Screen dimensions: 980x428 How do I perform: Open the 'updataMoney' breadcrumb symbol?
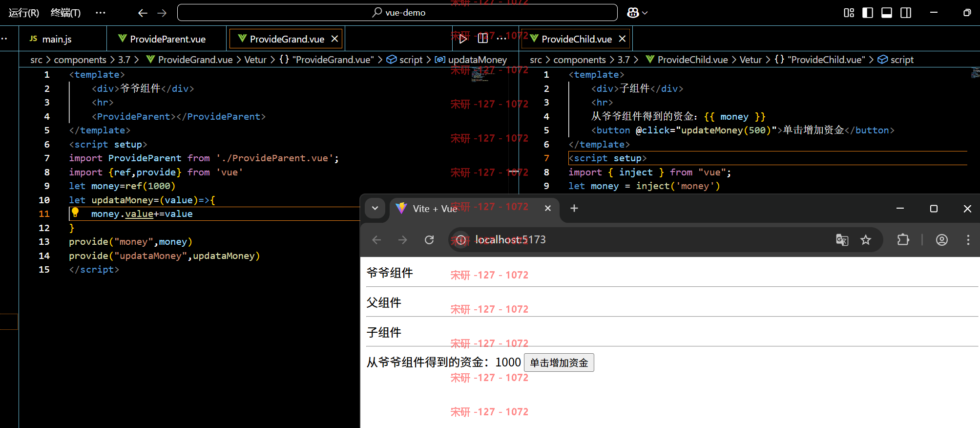click(471, 60)
